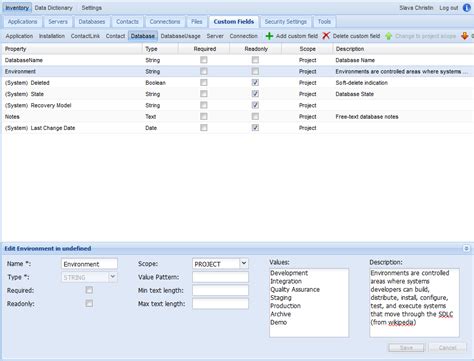Open the Type STRING dropdown

[113, 277]
